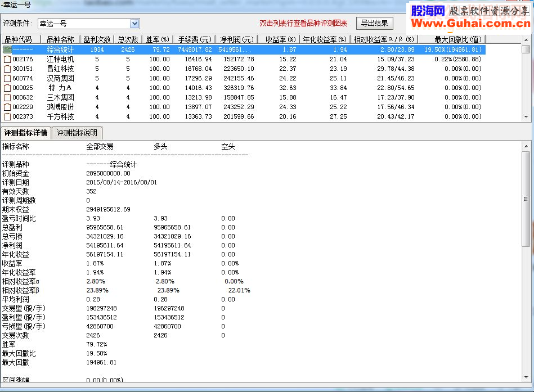Sort by 总次数 column header

point(128,39)
